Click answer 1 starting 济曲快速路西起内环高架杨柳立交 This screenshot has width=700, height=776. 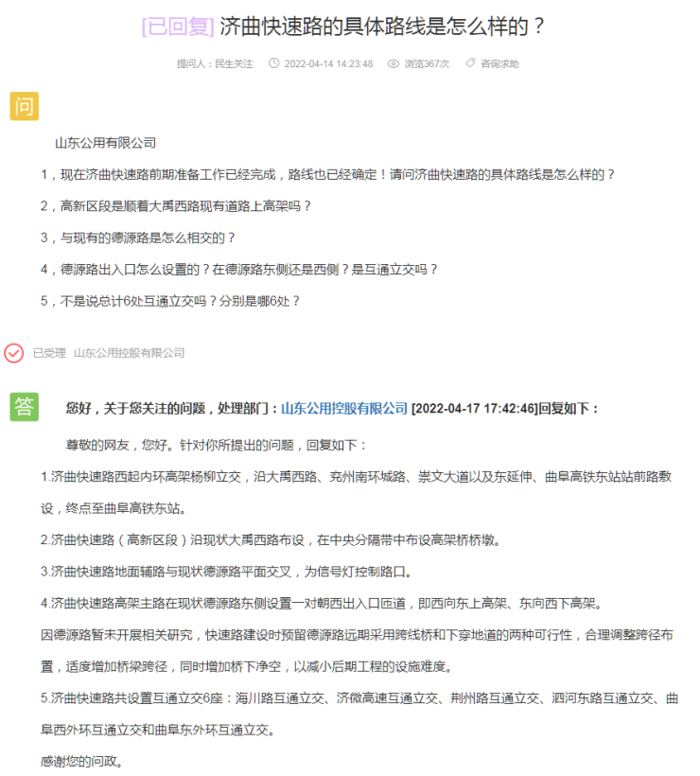click(357, 477)
